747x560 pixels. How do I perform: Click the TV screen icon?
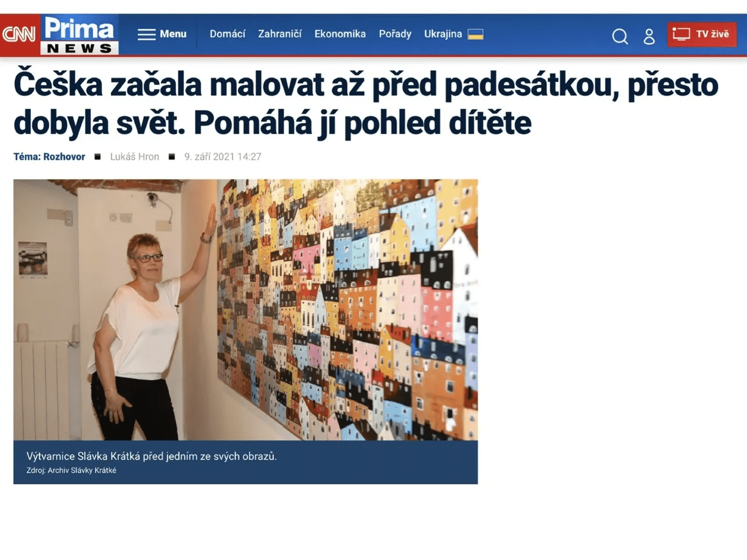coord(681,34)
